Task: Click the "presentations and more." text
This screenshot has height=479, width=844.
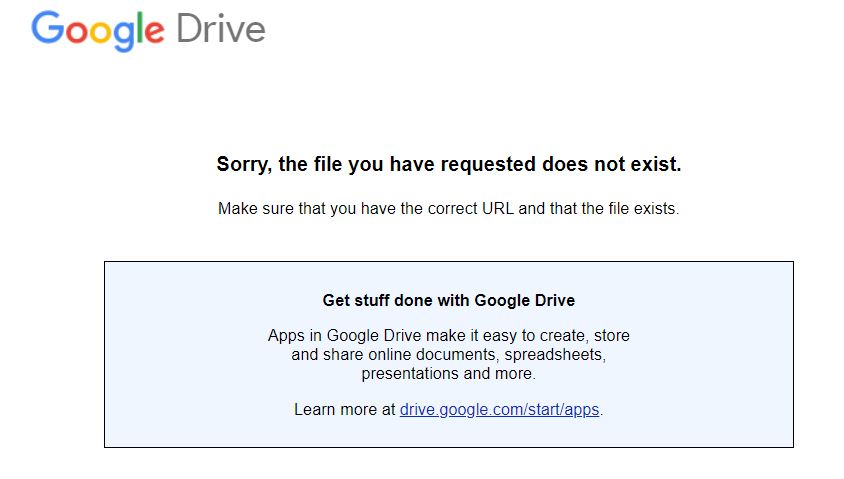Action: click(x=448, y=373)
